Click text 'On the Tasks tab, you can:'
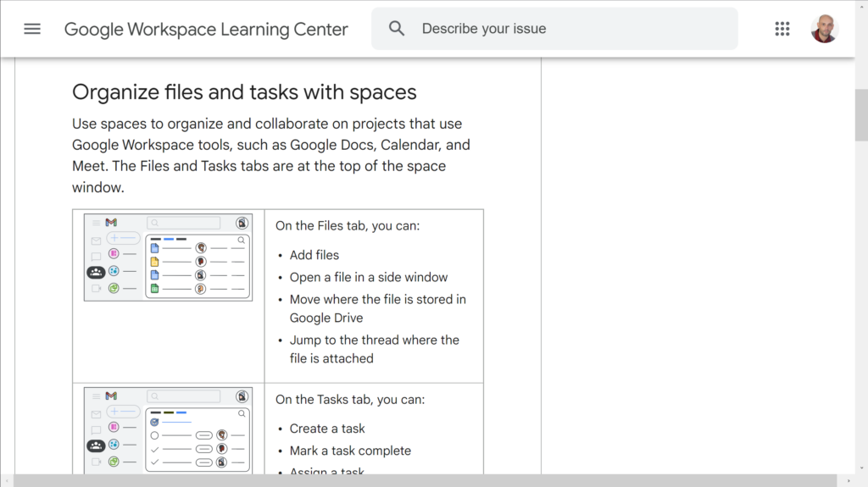This screenshot has height=487, width=868. coord(350,400)
